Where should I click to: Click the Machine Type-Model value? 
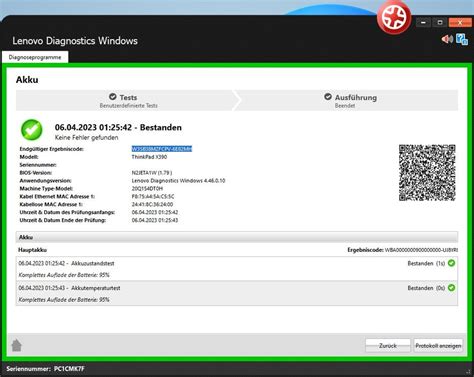click(147, 189)
